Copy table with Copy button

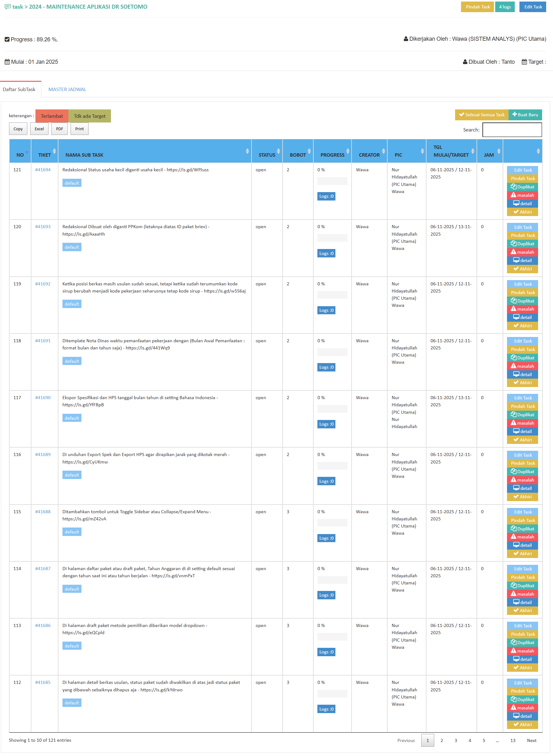click(x=18, y=129)
